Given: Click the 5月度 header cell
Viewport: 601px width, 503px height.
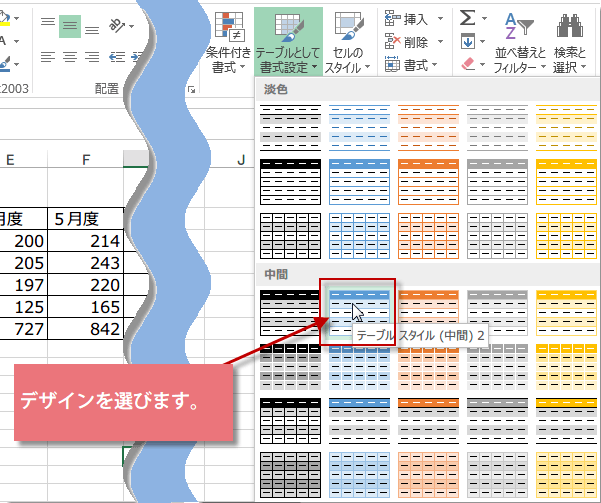Looking at the screenshot, I should [x=86, y=219].
